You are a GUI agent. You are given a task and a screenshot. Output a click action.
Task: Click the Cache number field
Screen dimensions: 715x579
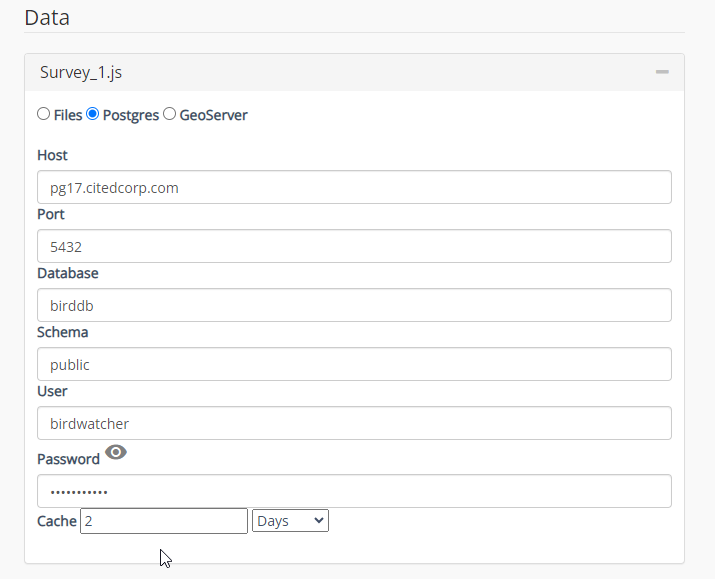pos(164,521)
